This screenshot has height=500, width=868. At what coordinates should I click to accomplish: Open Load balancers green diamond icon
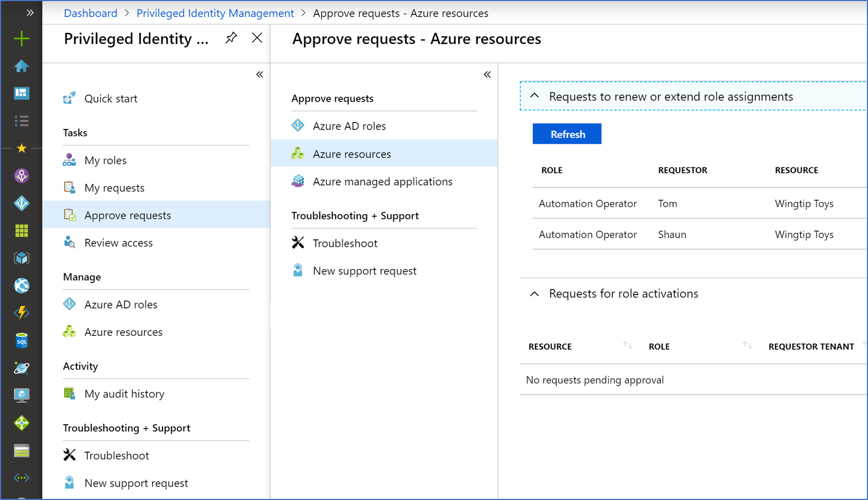point(21,423)
